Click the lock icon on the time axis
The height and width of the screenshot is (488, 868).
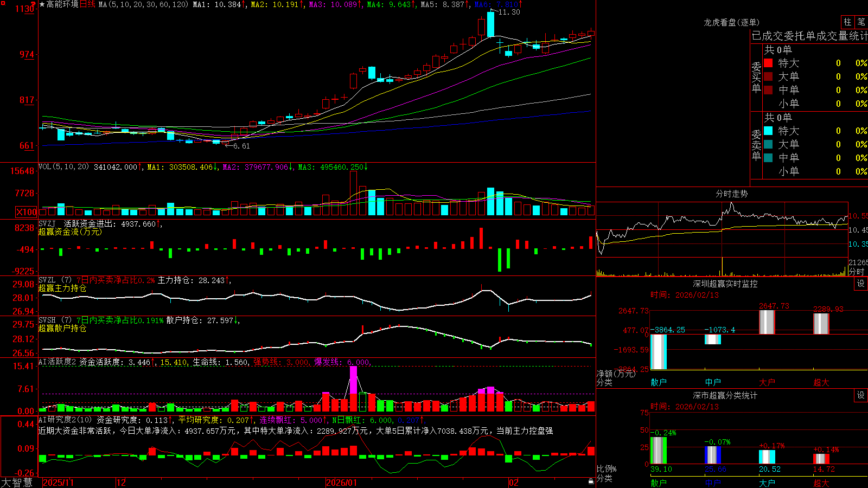coord(591,481)
